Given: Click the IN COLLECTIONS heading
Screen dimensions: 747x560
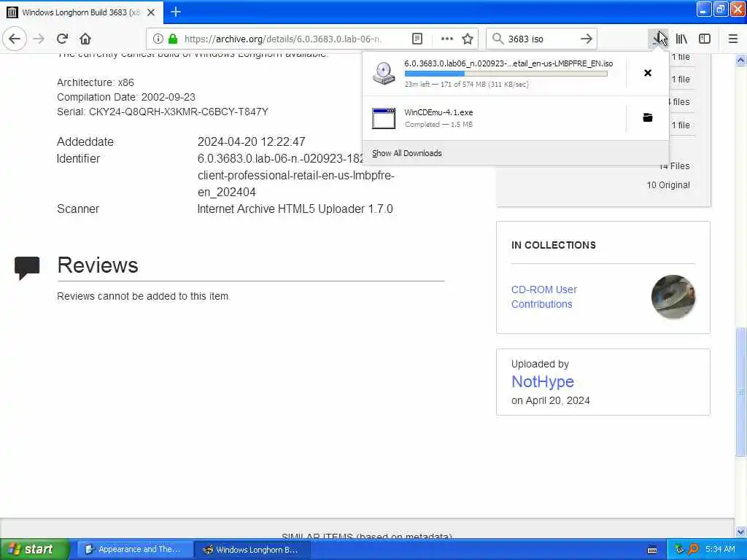Looking at the screenshot, I should point(553,245).
